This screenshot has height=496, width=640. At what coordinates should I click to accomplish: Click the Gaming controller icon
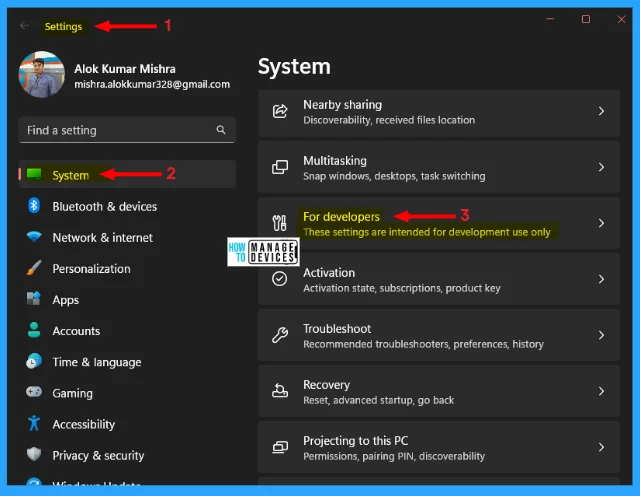pyautogui.click(x=34, y=392)
